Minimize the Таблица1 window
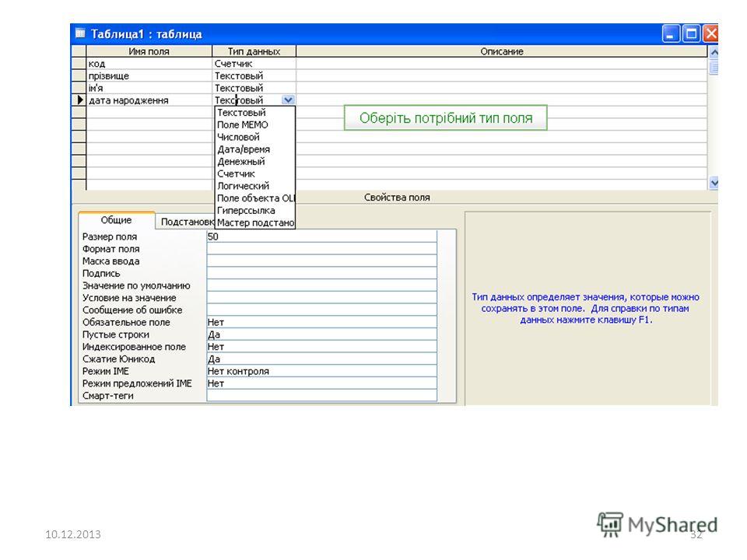Image resolution: width=747 pixels, height=560 pixels. tap(671, 33)
